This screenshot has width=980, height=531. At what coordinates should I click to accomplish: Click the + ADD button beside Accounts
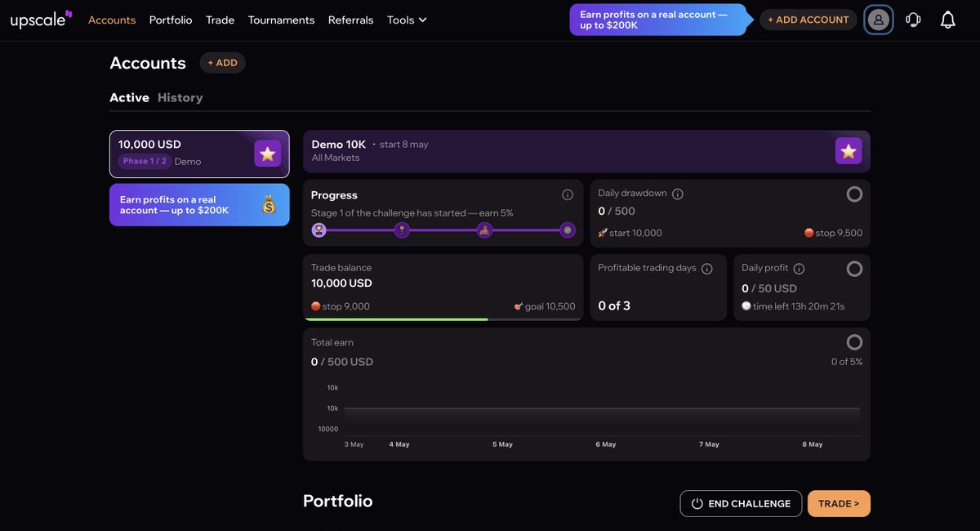pyautogui.click(x=222, y=63)
